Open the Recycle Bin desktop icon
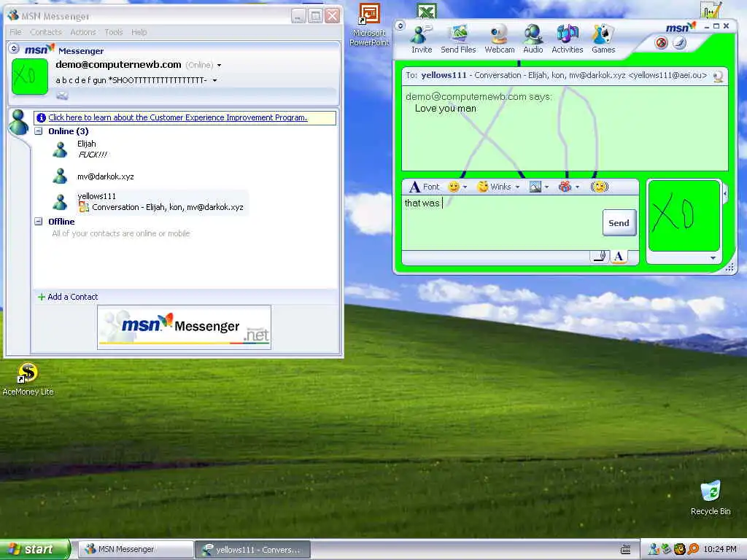747x560 pixels. (711, 497)
